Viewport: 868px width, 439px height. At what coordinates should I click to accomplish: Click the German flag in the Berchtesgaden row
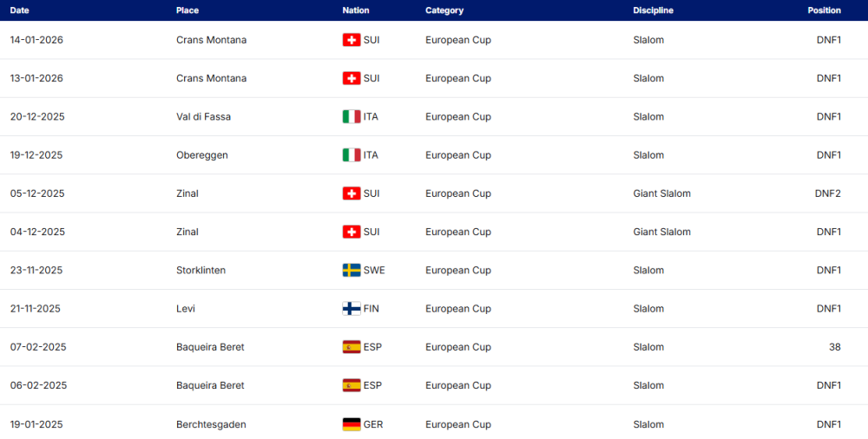point(352,424)
